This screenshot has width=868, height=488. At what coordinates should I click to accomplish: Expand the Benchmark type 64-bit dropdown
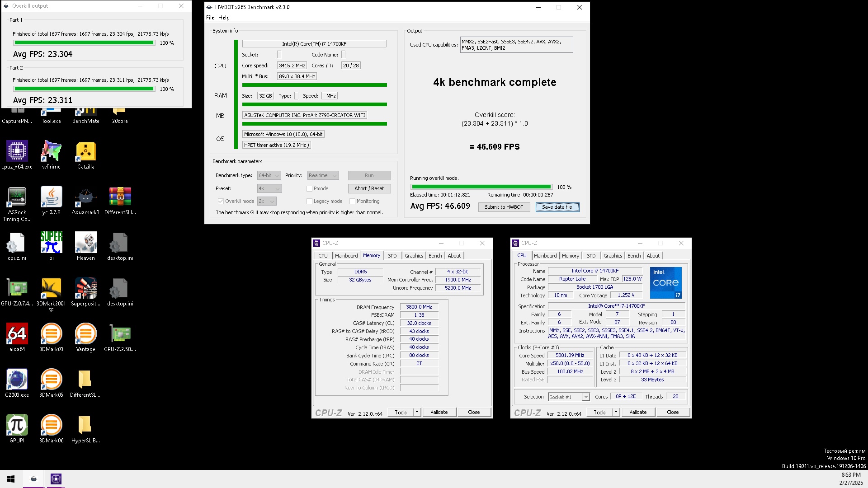[x=269, y=176]
